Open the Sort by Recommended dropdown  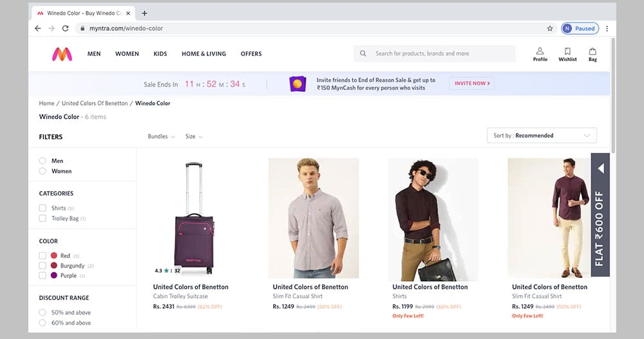541,136
